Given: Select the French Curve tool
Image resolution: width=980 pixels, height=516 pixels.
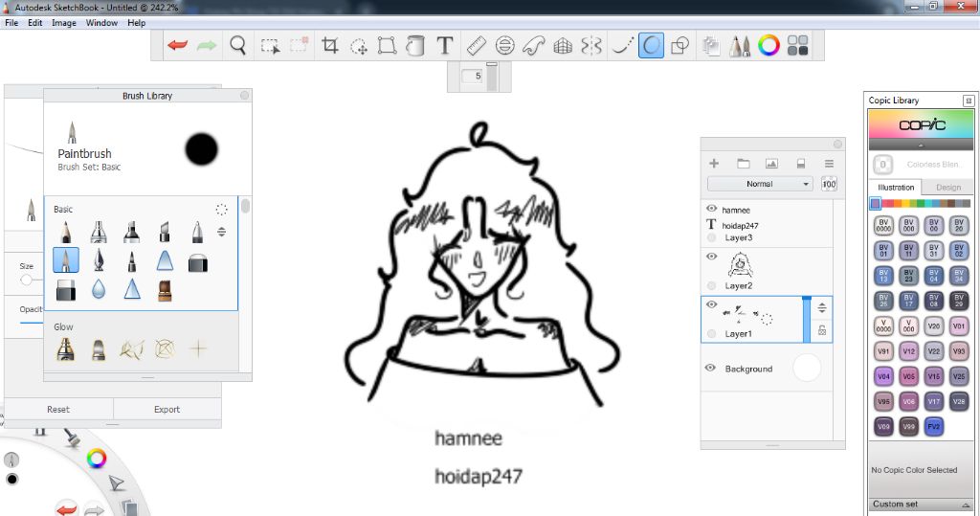Looking at the screenshot, I should coord(534,46).
